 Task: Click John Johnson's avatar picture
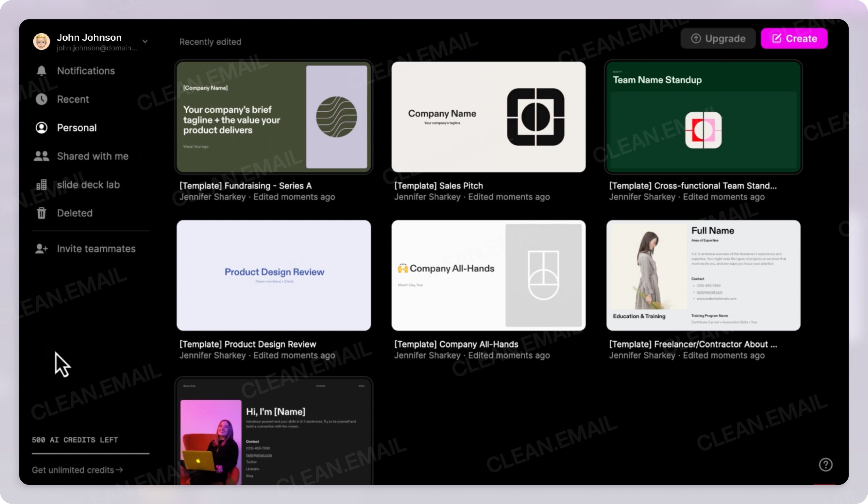[x=41, y=42]
